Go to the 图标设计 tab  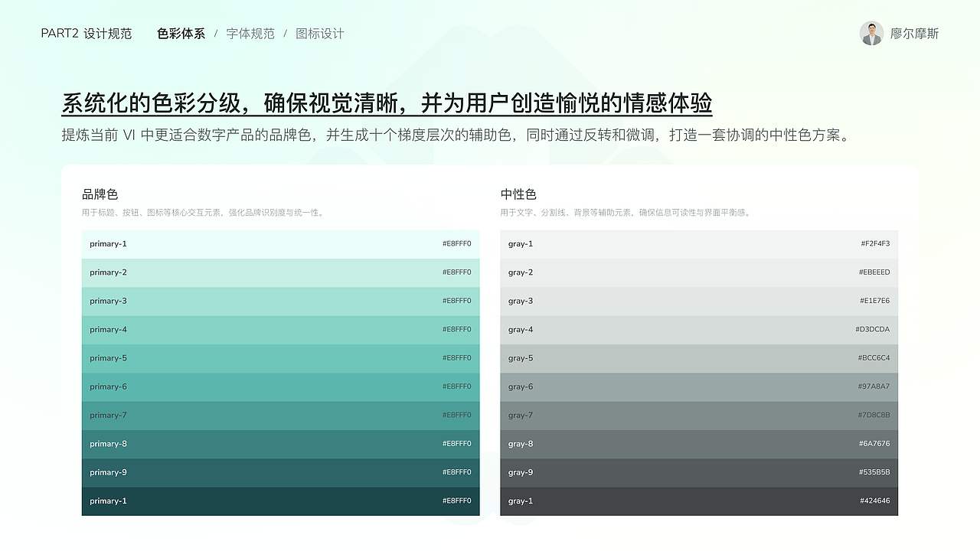pyautogui.click(x=320, y=34)
